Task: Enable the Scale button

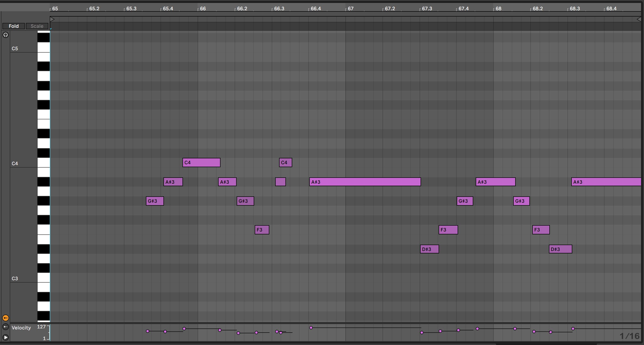Action: [x=37, y=26]
